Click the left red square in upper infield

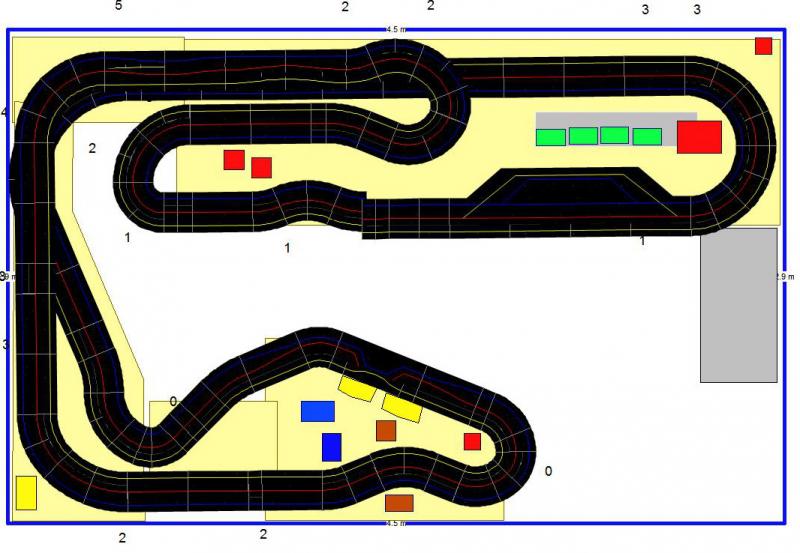tap(234, 160)
